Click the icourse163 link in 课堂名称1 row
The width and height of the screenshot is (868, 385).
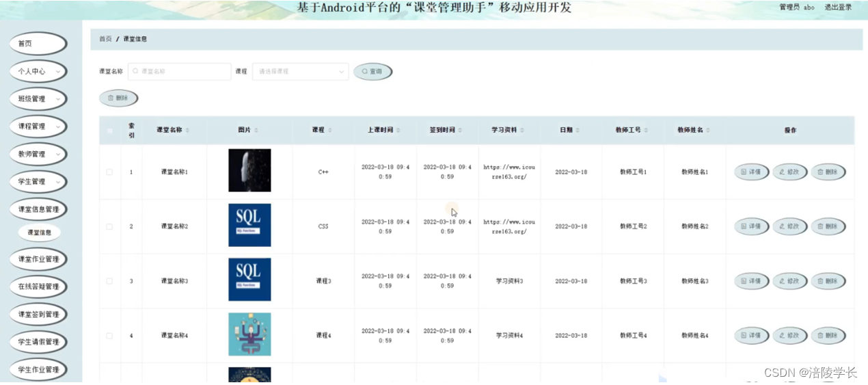tap(509, 172)
